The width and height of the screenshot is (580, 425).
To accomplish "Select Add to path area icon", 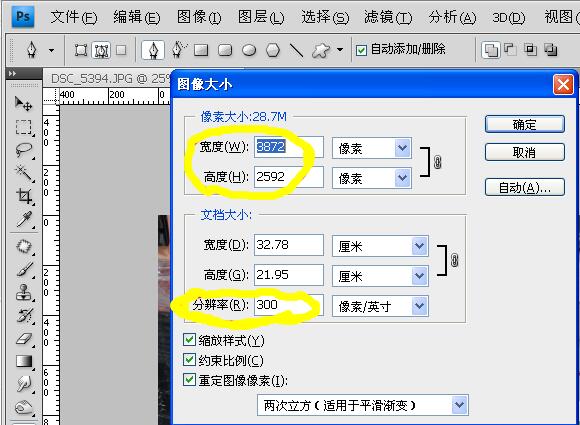I will point(490,50).
